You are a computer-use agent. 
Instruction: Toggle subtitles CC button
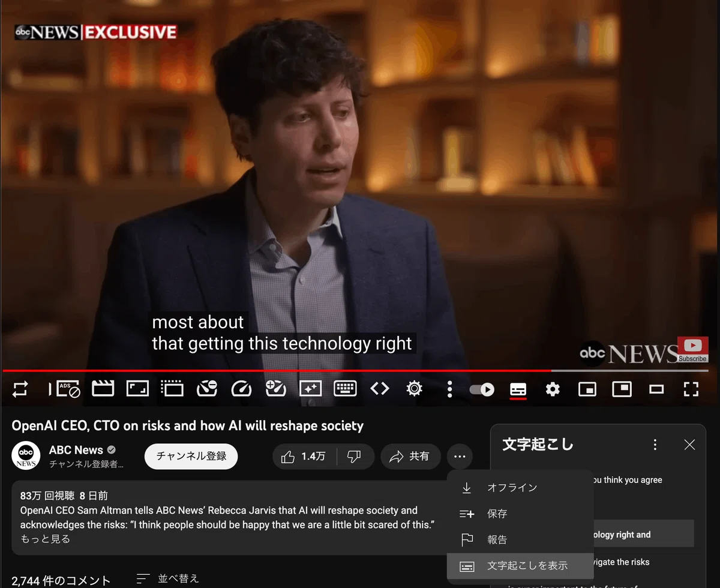tap(518, 389)
